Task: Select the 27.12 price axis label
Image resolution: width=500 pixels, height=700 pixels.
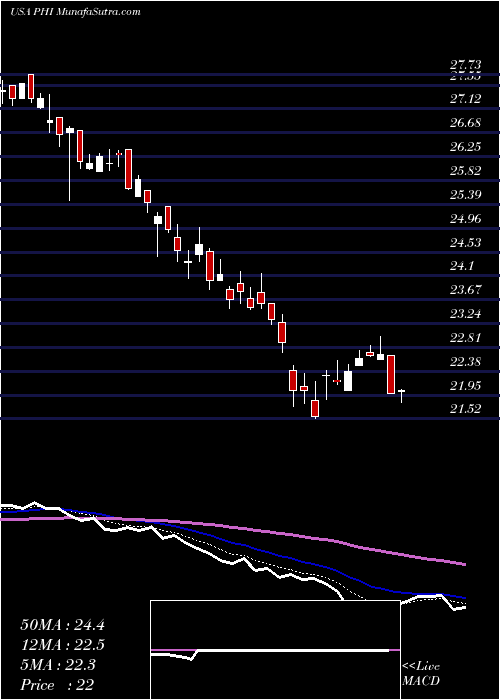Action: click(465, 99)
